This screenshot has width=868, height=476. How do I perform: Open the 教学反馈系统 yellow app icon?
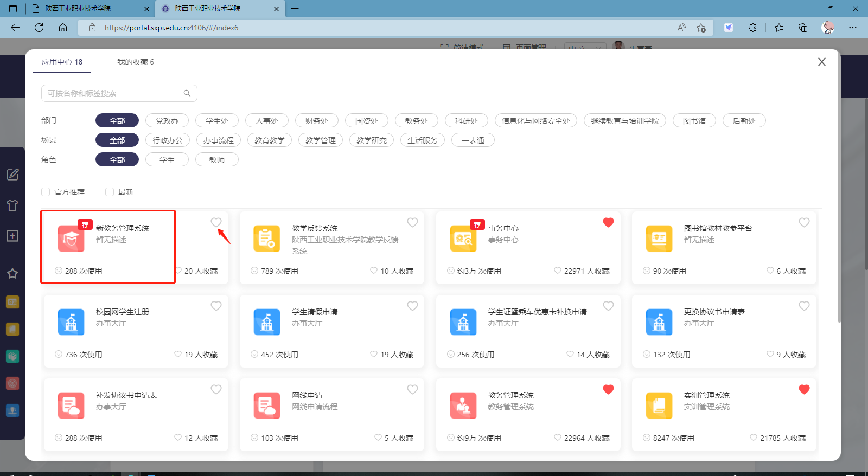click(267, 239)
